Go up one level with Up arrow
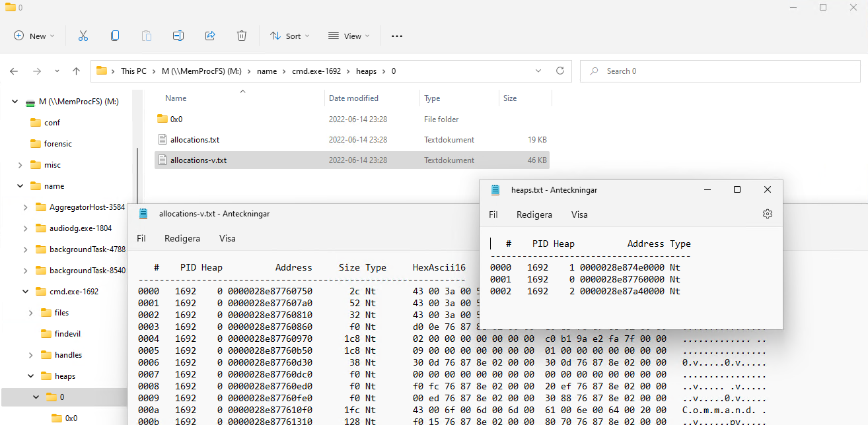868x425 pixels. (76, 71)
